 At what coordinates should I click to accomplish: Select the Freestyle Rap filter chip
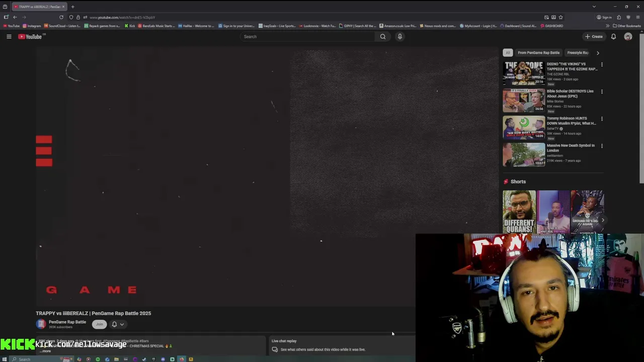pyautogui.click(x=578, y=53)
